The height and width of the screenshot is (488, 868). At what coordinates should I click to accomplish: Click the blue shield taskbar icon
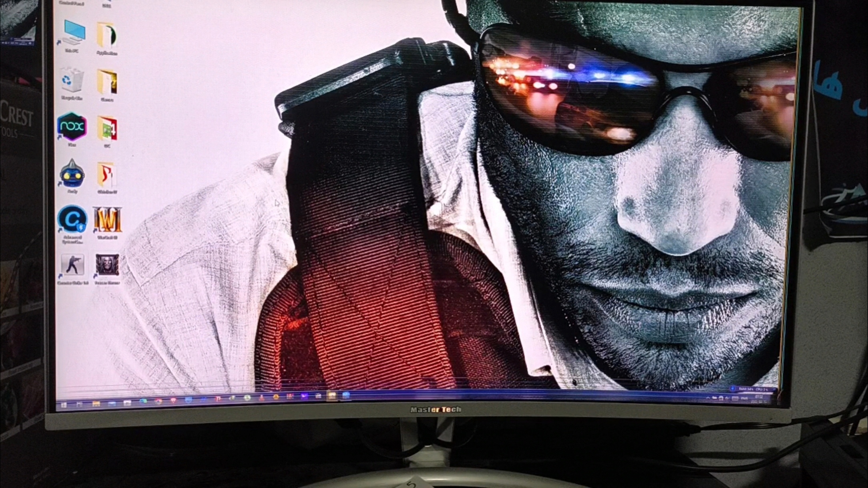(188, 400)
